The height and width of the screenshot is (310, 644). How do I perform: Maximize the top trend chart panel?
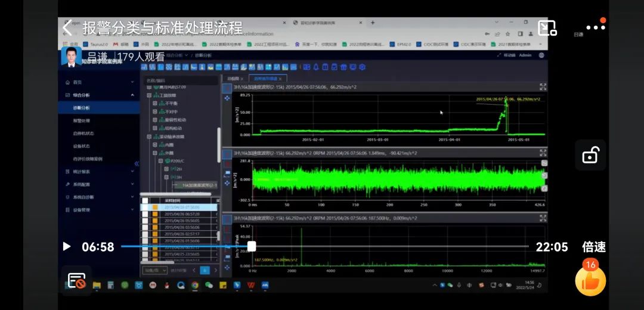coord(543,87)
